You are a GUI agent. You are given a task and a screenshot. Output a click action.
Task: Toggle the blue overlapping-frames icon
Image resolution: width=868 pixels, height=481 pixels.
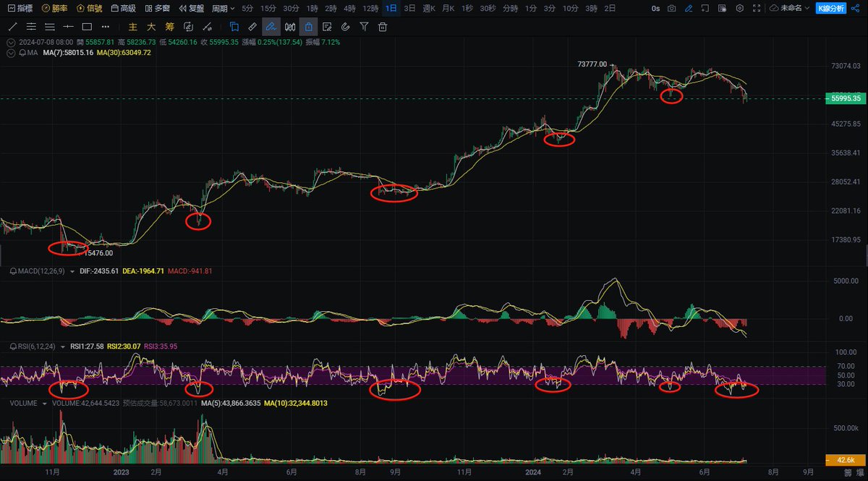(x=234, y=27)
